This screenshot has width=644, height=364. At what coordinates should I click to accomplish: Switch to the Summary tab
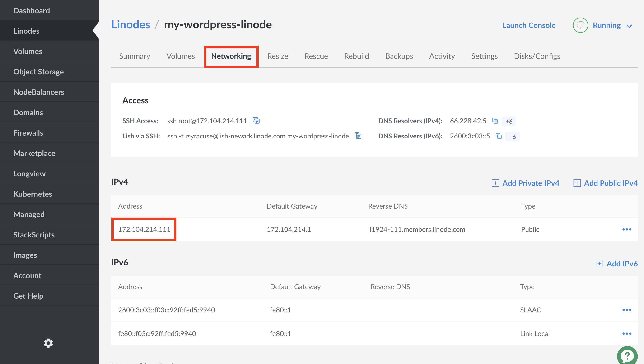coord(135,56)
